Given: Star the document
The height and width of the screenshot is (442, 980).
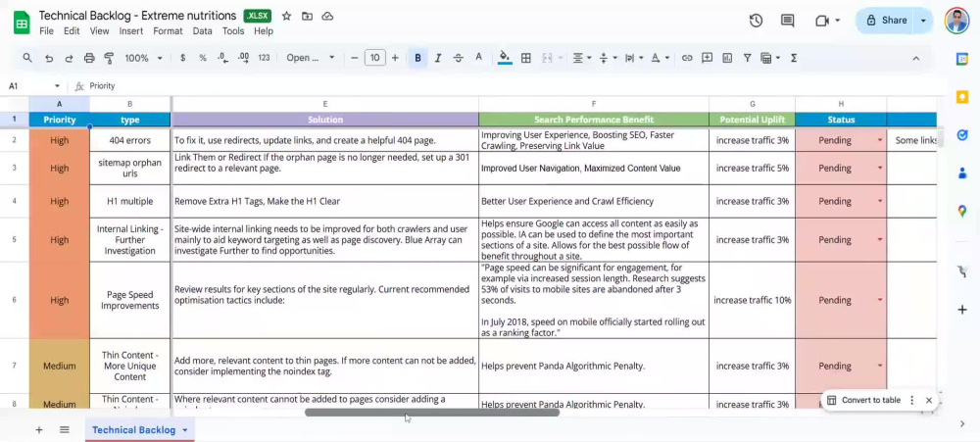Looking at the screenshot, I should point(286,17).
